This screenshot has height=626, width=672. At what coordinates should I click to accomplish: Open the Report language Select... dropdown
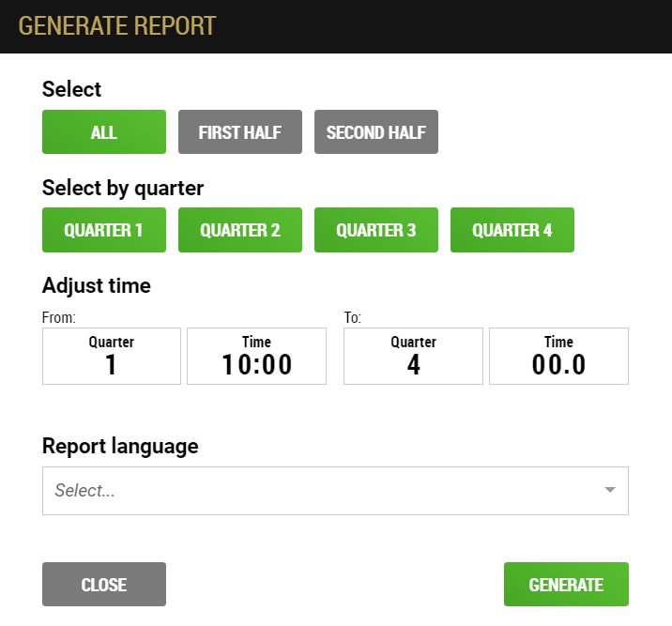(336, 491)
